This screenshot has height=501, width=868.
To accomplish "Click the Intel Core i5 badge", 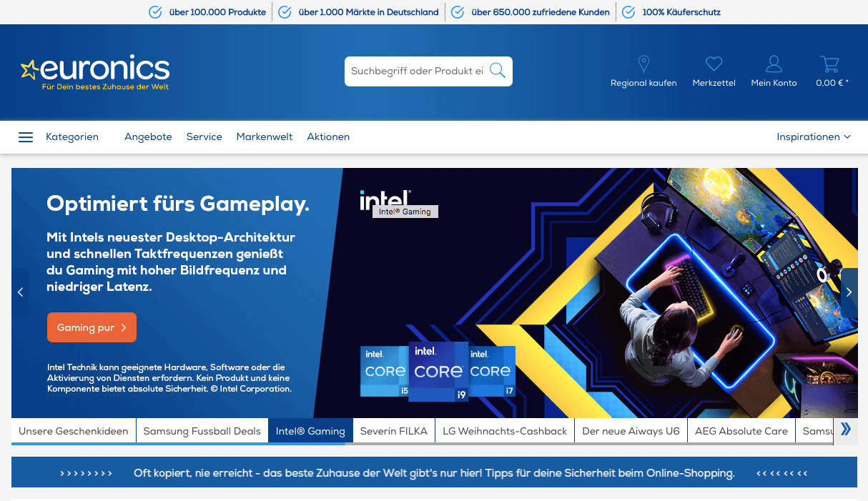I will pos(385,371).
